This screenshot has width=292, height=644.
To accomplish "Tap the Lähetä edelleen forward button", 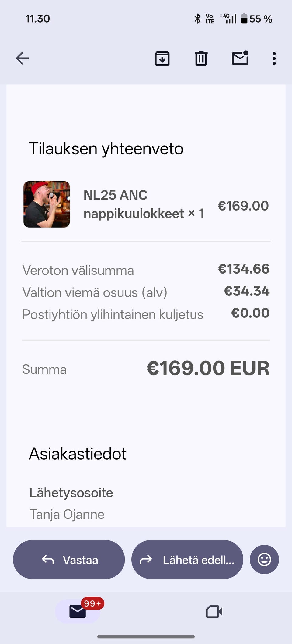I will click(187, 560).
